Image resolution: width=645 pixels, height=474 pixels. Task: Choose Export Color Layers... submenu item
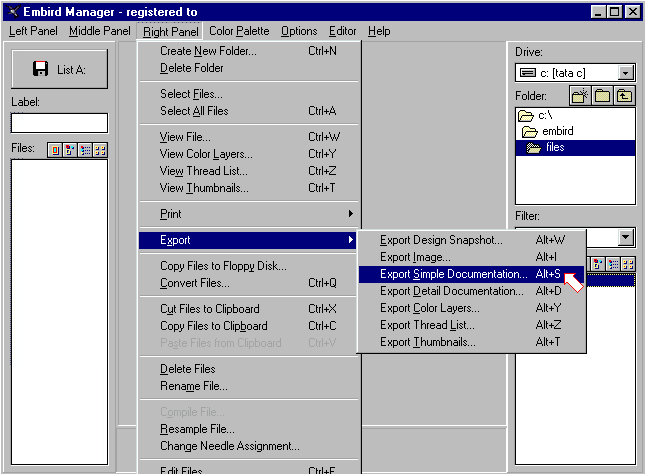[471, 308]
